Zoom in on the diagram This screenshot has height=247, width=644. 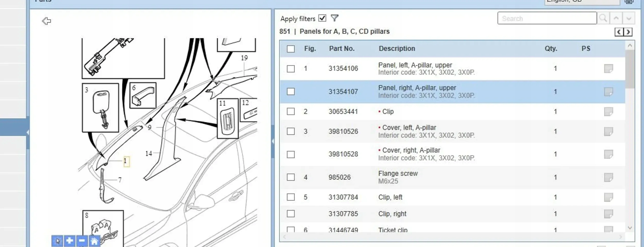pyautogui.click(x=70, y=241)
